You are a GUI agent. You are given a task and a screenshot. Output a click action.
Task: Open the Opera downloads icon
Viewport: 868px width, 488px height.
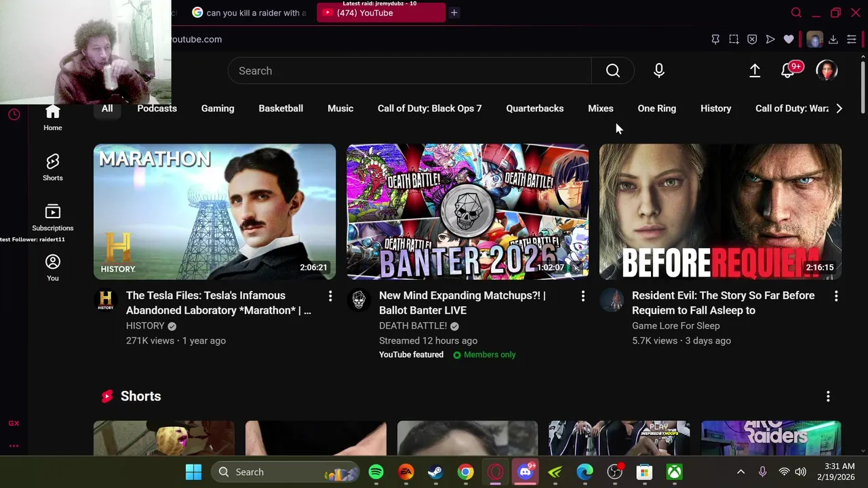pyautogui.click(x=833, y=39)
